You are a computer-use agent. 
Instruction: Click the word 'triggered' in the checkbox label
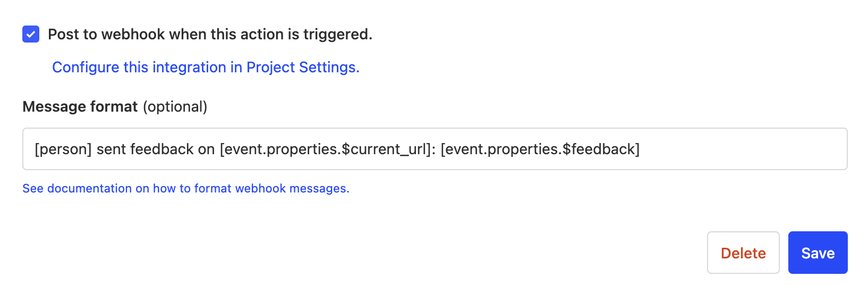pos(337,35)
